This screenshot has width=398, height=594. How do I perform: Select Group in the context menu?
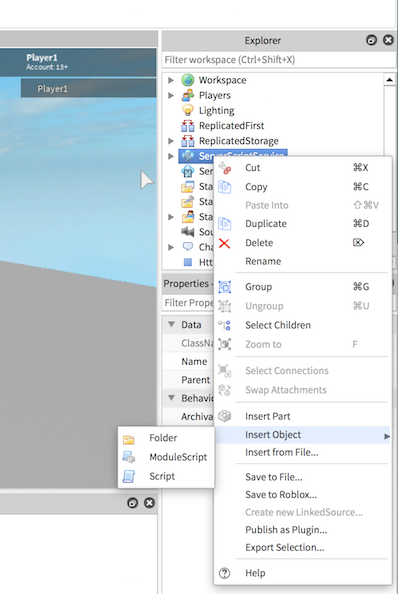303,287
